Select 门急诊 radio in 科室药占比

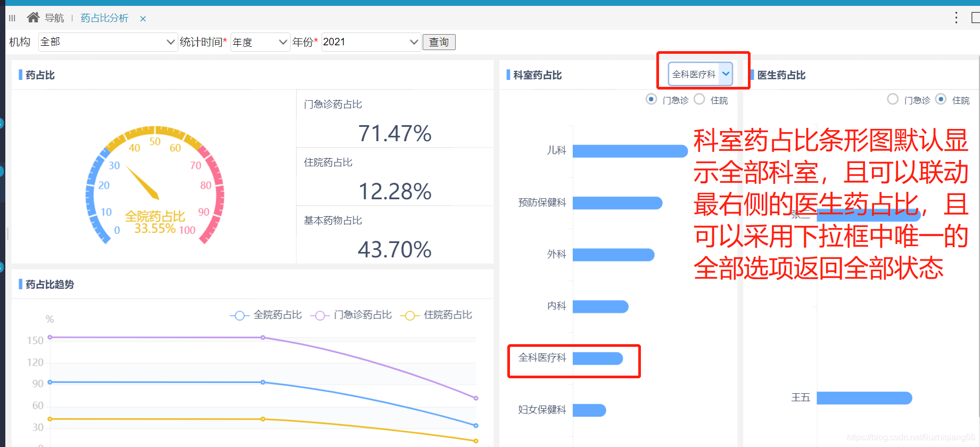point(651,99)
